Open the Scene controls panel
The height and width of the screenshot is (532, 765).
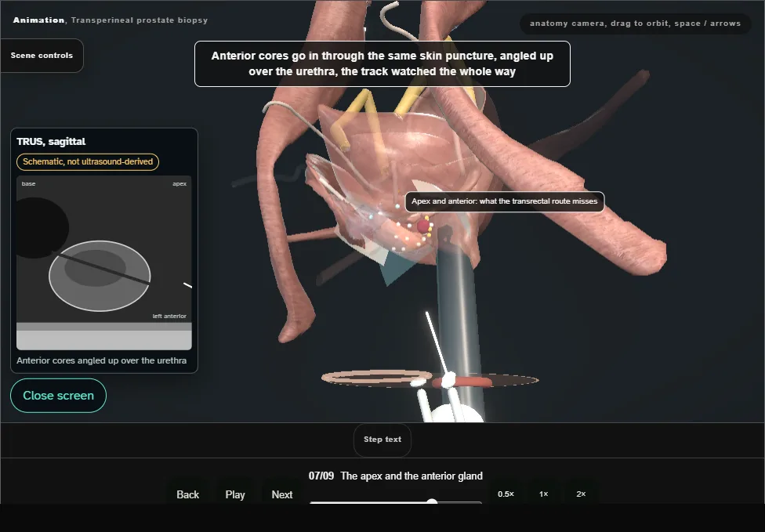42,56
